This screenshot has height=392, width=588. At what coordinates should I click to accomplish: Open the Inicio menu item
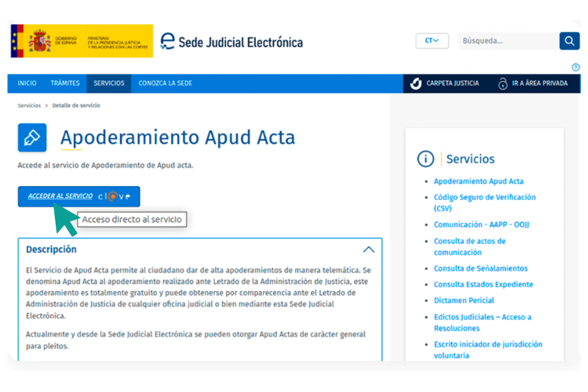[27, 84]
